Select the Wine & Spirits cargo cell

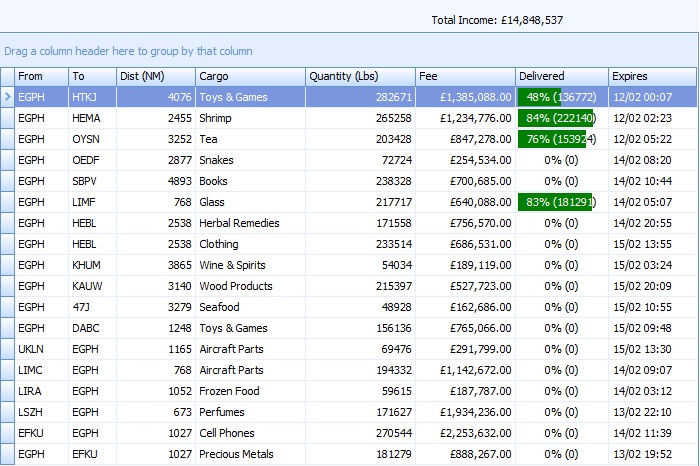pos(250,265)
